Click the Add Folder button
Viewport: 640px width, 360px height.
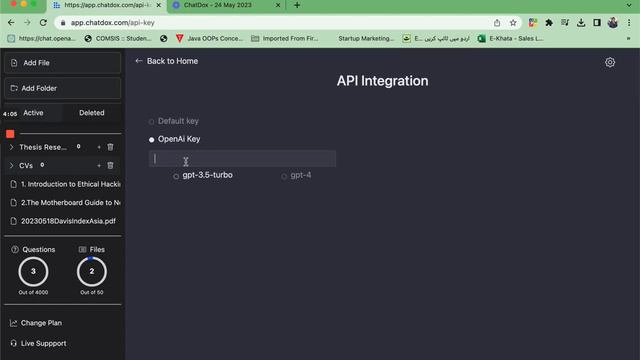[x=62, y=88]
